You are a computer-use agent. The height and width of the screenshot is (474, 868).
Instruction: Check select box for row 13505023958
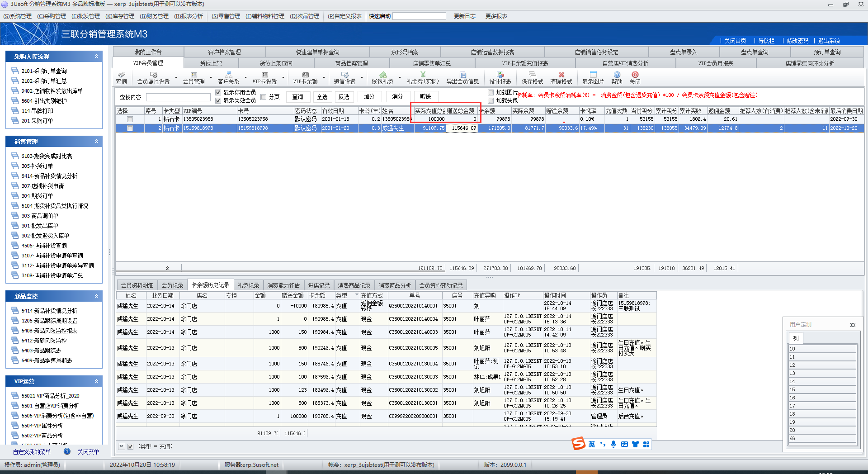130,119
